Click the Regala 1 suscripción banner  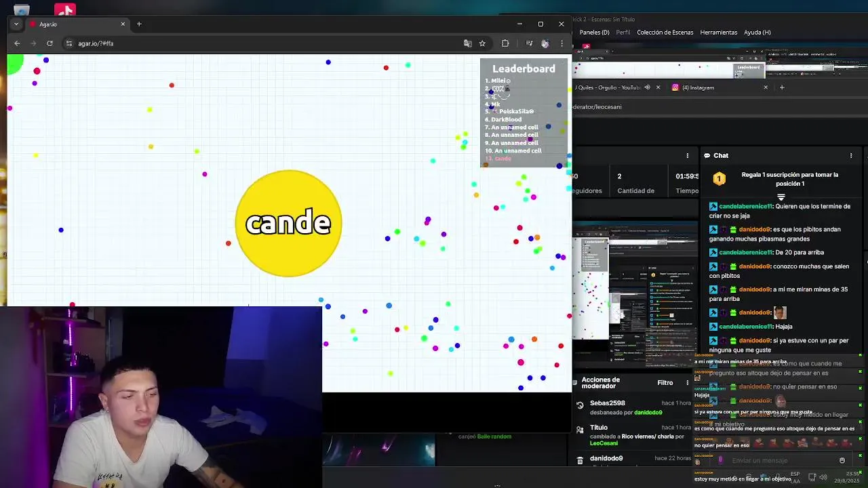tap(790, 179)
